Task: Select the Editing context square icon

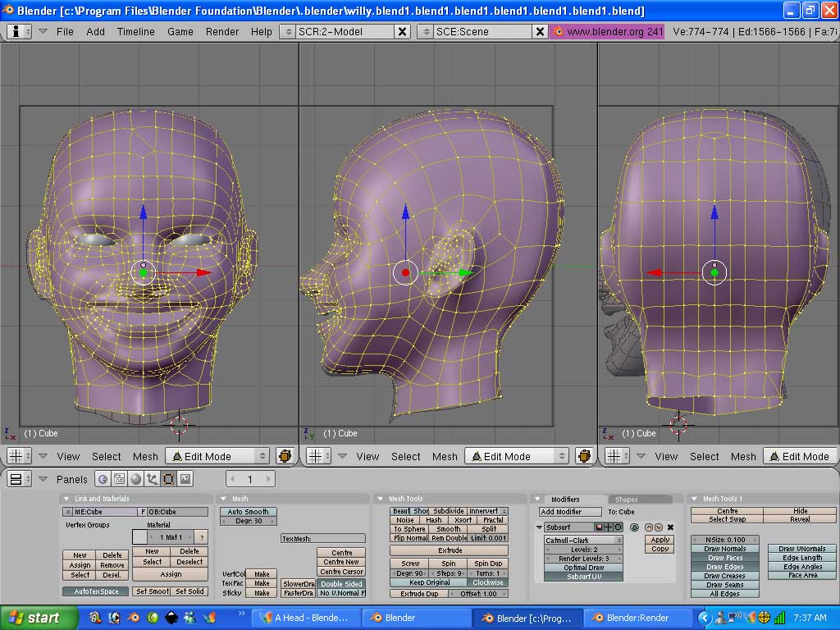Action: point(168,479)
